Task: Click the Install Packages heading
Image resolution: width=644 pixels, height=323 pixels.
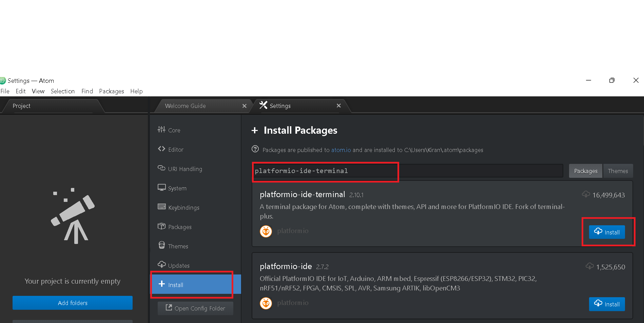Action: tap(300, 130)
